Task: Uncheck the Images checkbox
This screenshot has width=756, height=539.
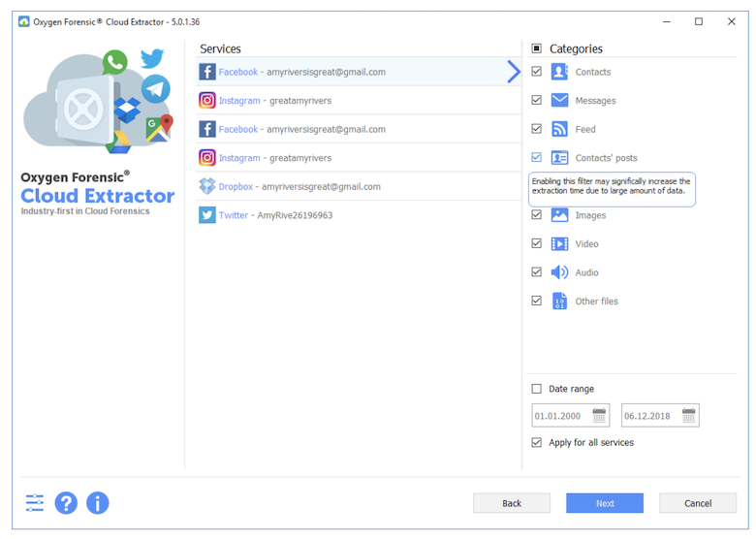Action: [536, 214]
